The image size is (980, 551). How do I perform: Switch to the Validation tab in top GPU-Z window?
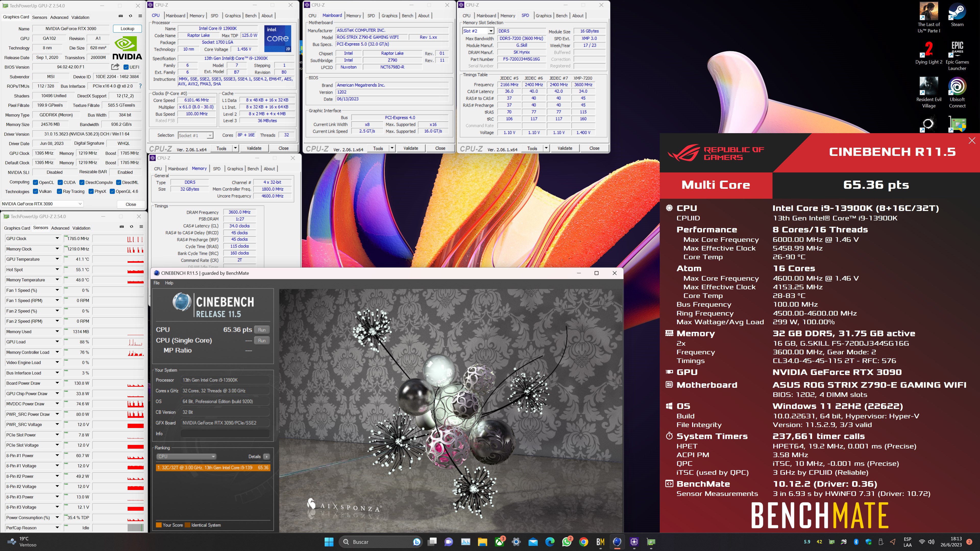click(x=80, y=18)
